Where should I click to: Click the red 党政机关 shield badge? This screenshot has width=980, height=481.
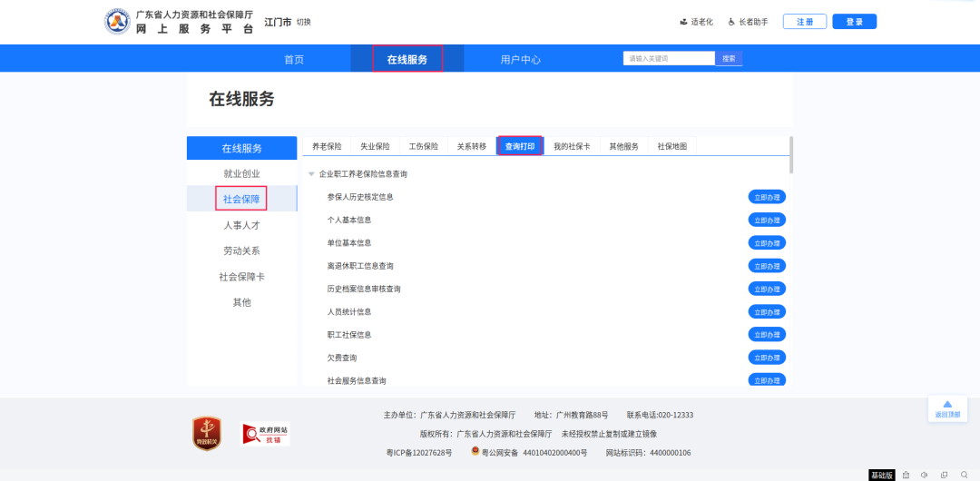(x=207, y=433)
